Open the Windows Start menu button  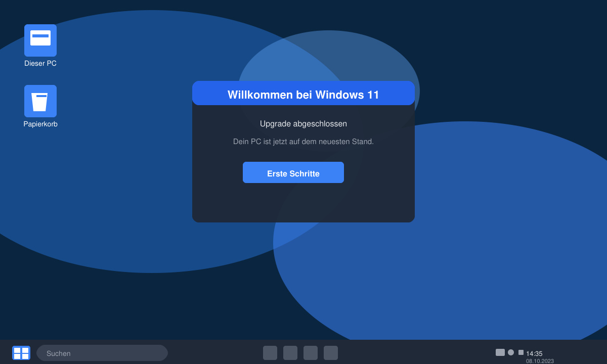(x=21, y=353)
